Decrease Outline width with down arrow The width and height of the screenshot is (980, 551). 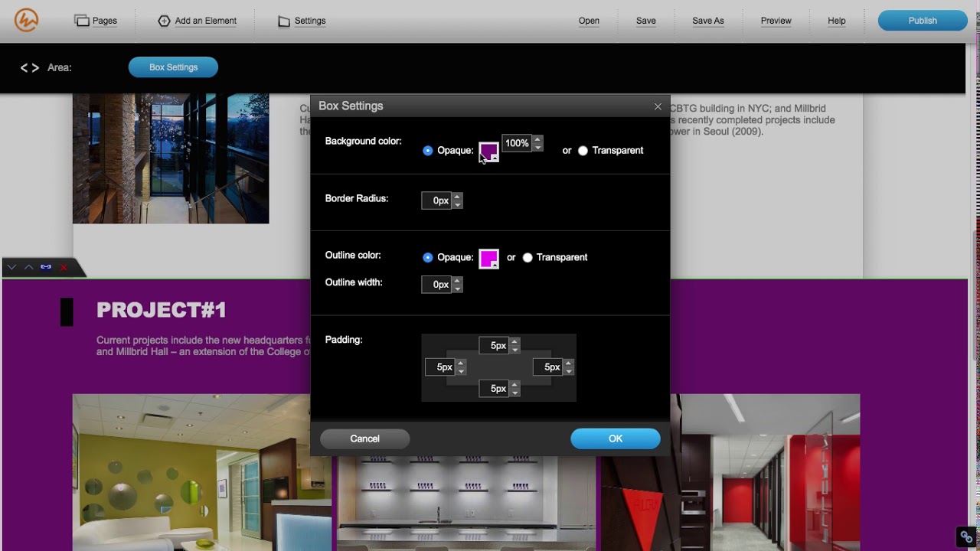tap(457, 289)
